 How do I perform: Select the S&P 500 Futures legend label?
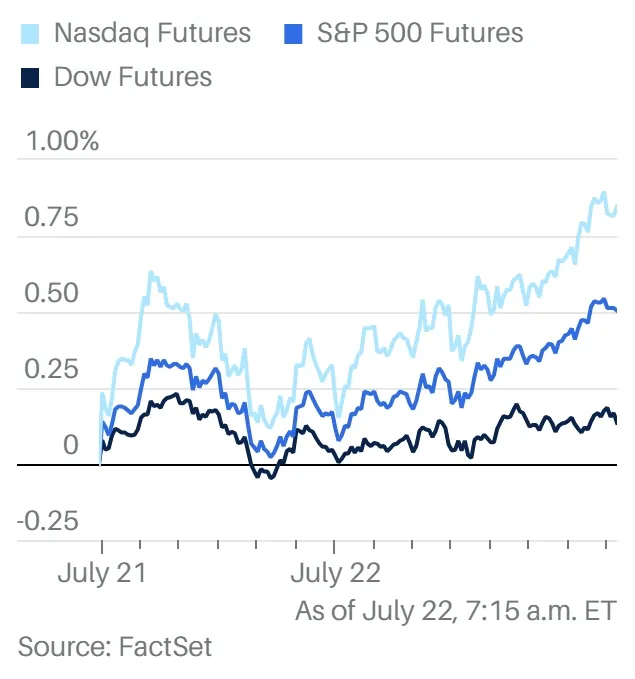tap(420, 33)
